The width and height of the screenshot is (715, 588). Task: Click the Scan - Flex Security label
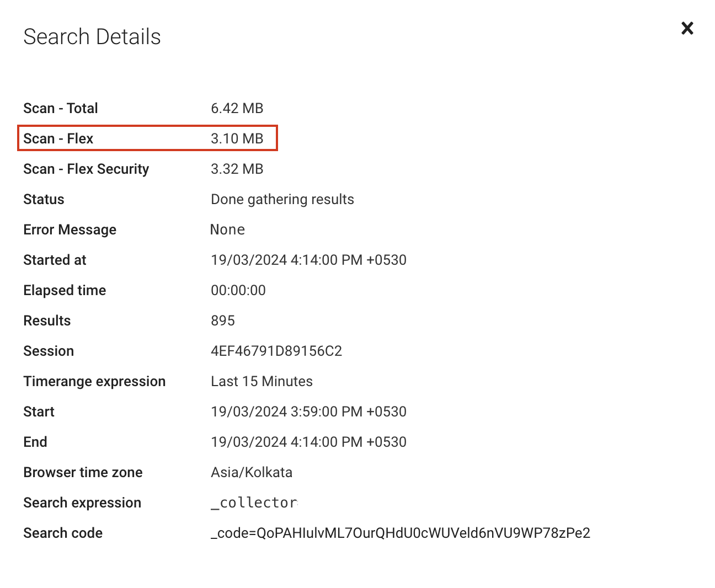86,169
